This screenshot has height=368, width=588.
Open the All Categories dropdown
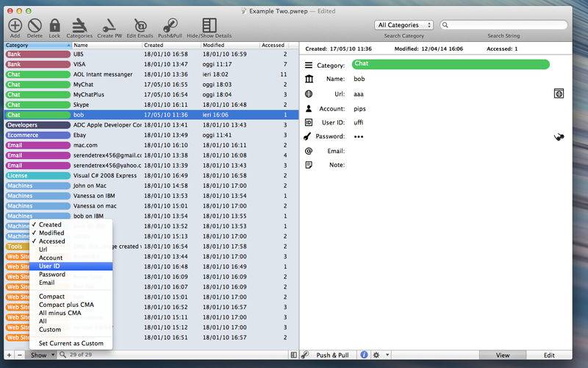pyautogui.click(x=404, y=25)
